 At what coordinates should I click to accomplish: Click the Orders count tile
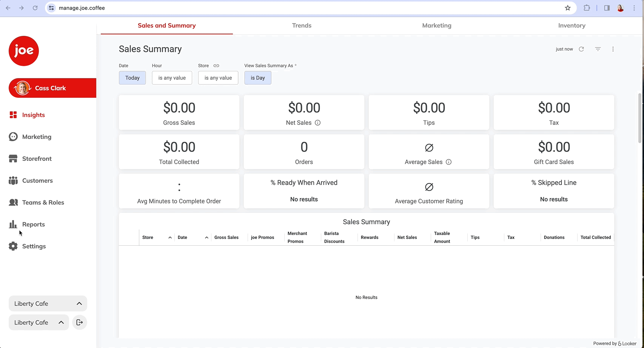coord(304,152)
